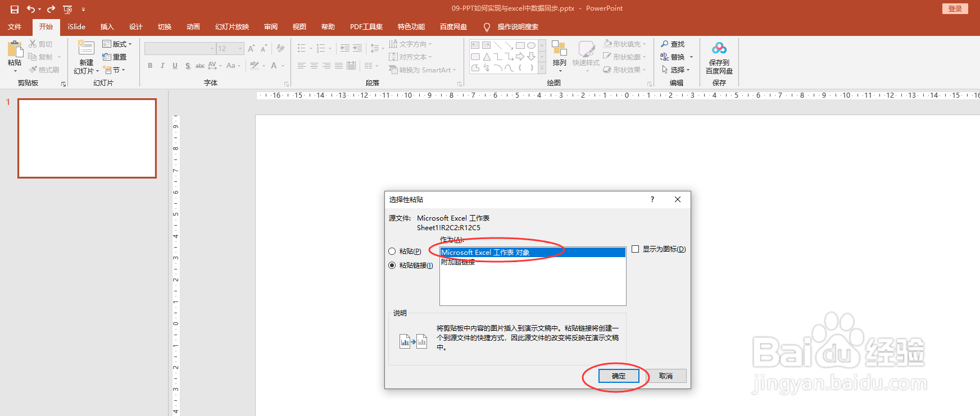This screenshot has width=980, height=416.
Task: Click the Cancel (取消) button
Action: click(x=666, y=376)
